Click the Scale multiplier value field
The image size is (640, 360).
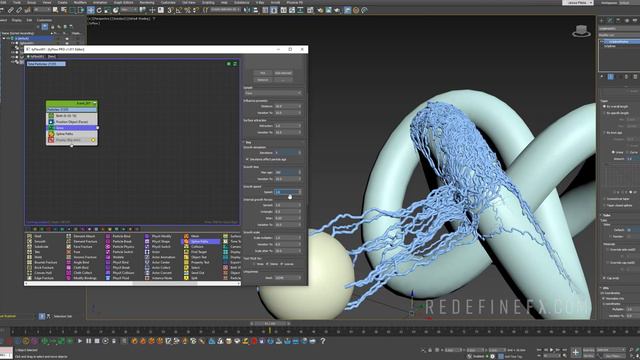pyautogui.click(x=287, y=238)
